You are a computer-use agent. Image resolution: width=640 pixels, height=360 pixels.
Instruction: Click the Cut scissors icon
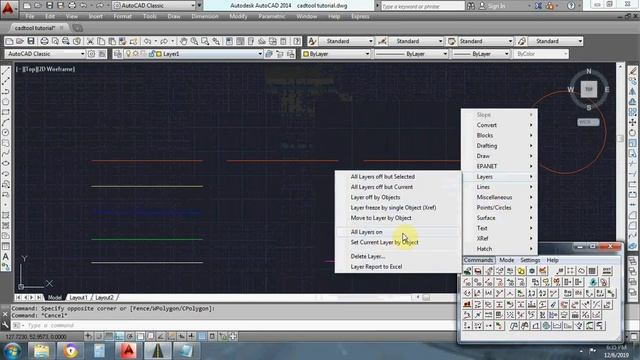pyautogui.click(x=90, y=41)
